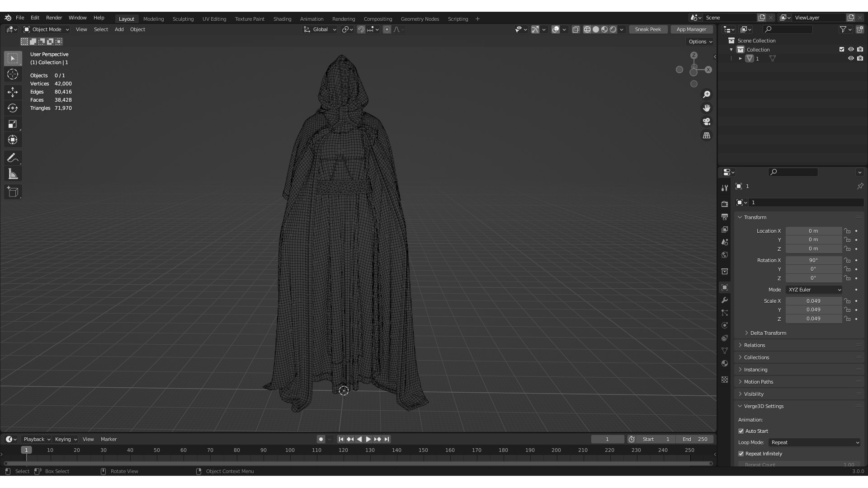Toggle the camera view icon
Viewport: 868px width, 488px height.
pyautogui.click(x=706, y=122)
